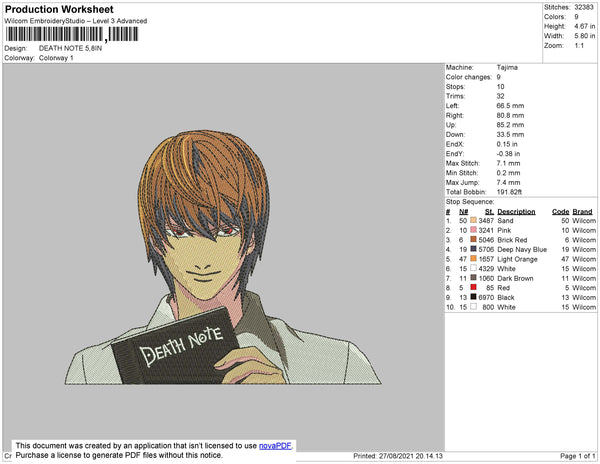
Task: Click the Black thread swatch
Action: point(473,297)
